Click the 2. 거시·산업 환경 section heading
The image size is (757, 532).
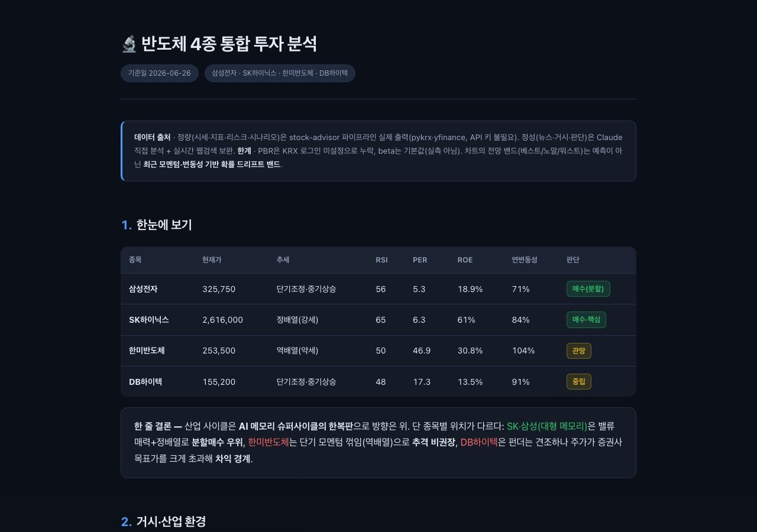[164, 521]
